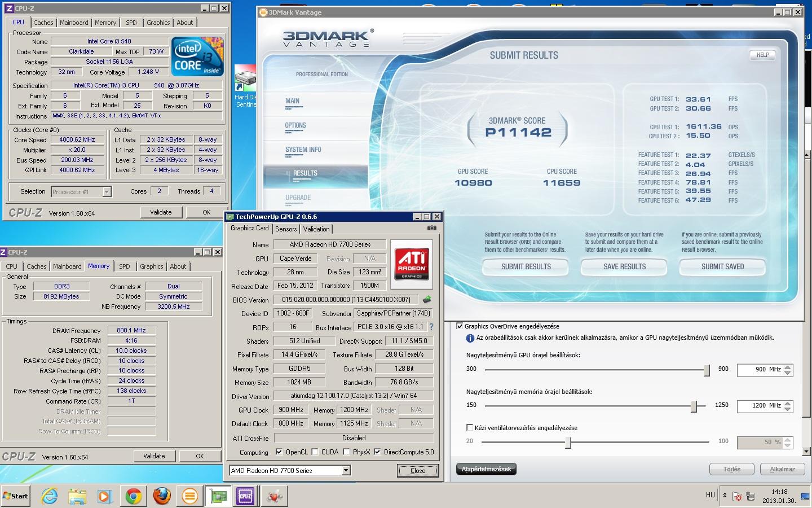
Task: Open Graphics tab in CPU-Z memory timings window
Action: click(x=152, y=266)
